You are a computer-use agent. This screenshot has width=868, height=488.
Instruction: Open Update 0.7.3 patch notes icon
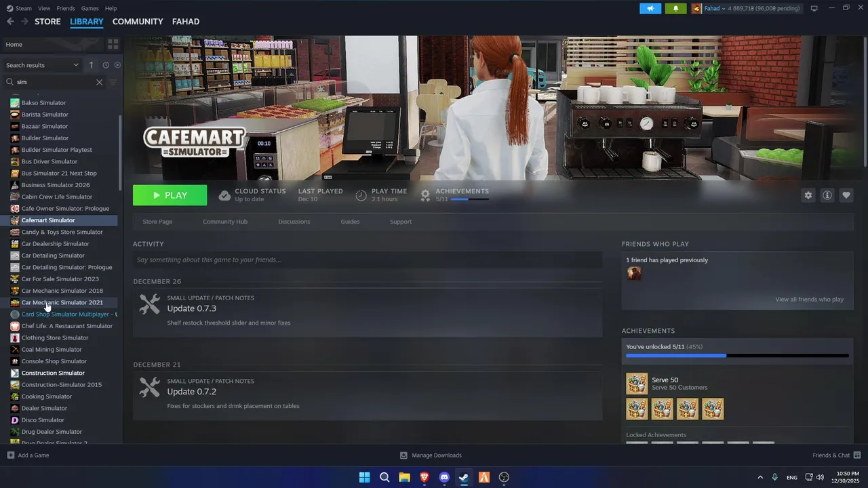pyautogui.click(x=149, y=304)
